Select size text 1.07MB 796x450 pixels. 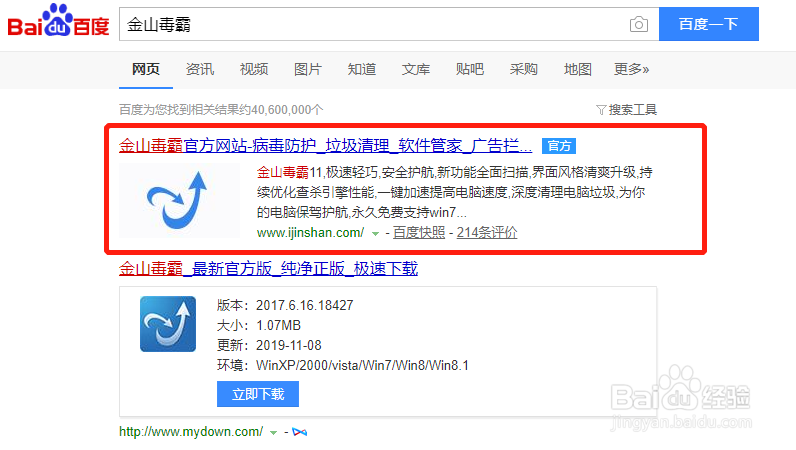pyautogui.click(x=278, y=325)
